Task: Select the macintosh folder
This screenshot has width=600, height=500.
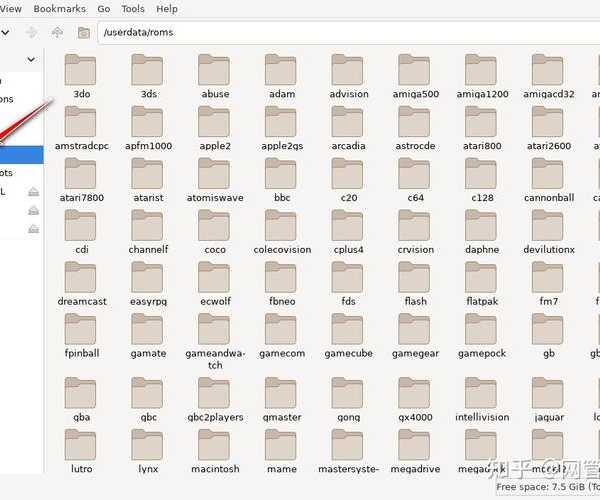Action: click(x=215, y=452)
